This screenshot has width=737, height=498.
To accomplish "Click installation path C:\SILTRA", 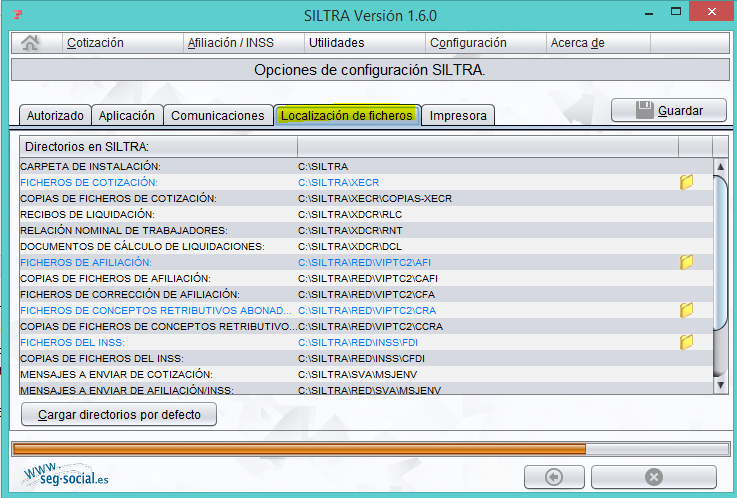I will pyautogui.click(x=323, y=166).
